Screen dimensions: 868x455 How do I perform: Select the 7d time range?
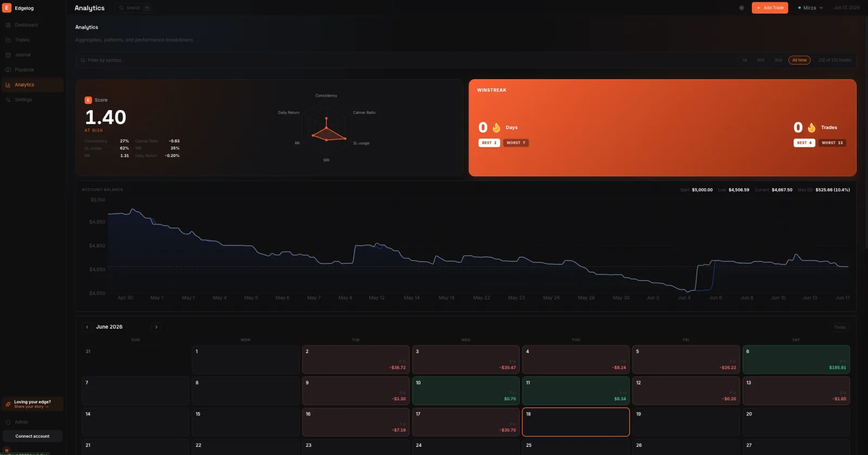coord(744,60)
